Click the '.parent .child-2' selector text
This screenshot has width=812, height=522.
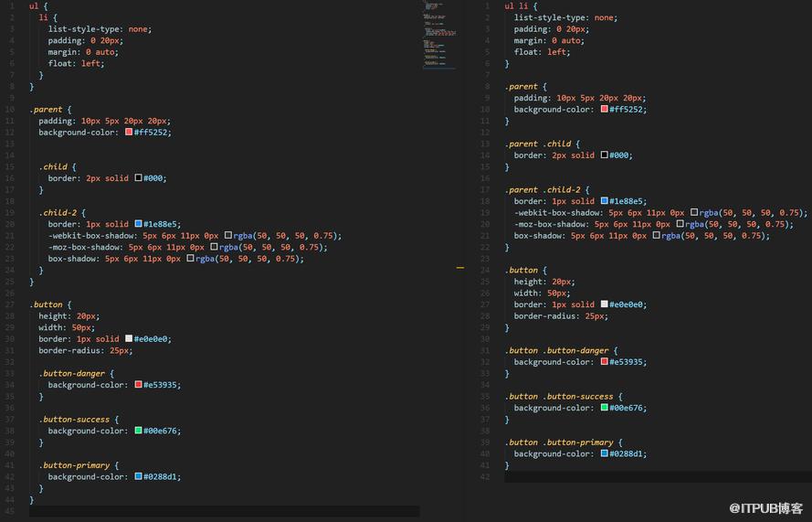[543, 190]
